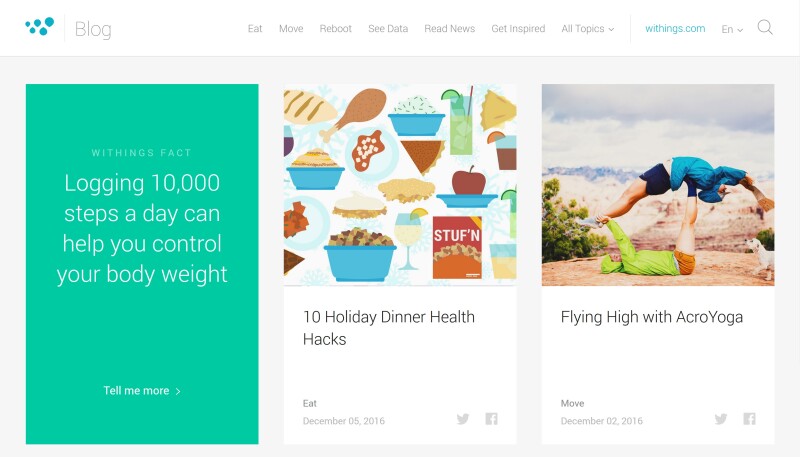This screenshot has width=800, height=457.
Task: Open Flying High with AcroYoga title
Action: (x=652, y=317)
